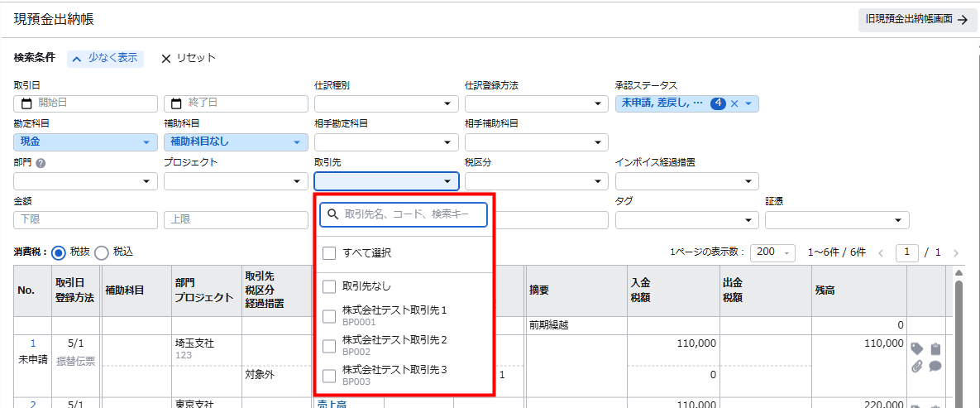
Task: Check the 取引先なし checkbox
Action: click(329, 286)
